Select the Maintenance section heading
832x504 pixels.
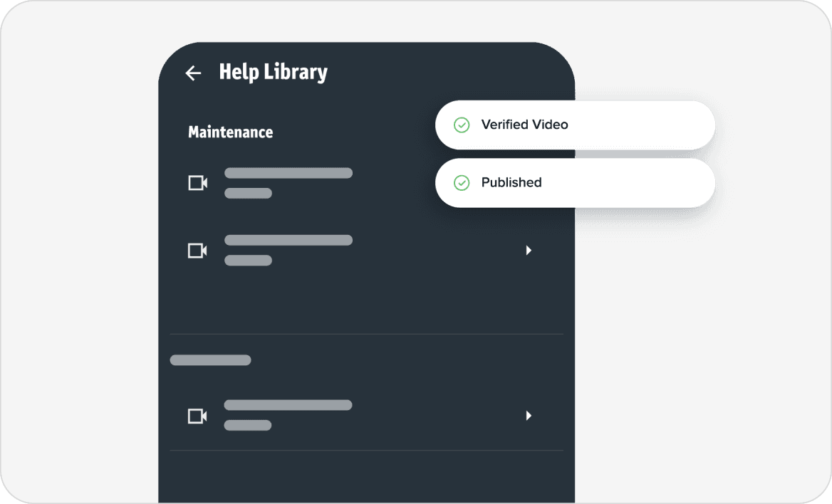click(x=230, y=132)
